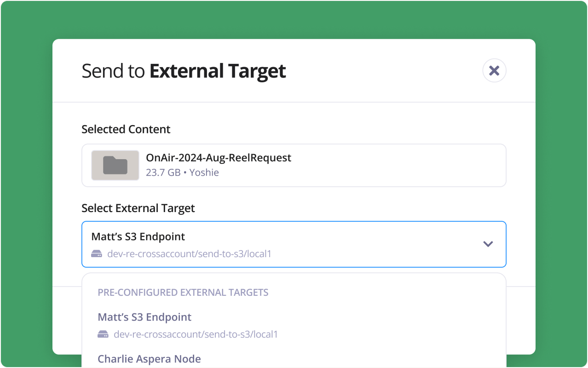Viewport: 588px width, 368px height.
Task: Click the folder thumbnail of selected content
Action: [x=115, y=165]
